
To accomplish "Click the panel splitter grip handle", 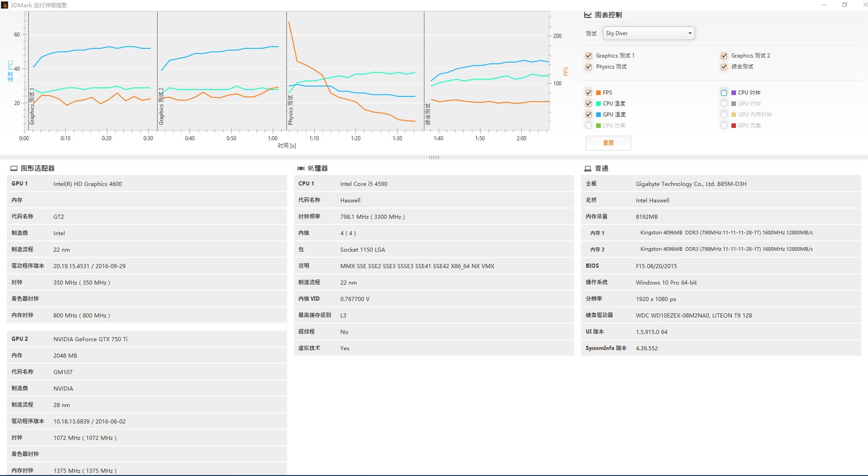I will (x=434, y=157).
